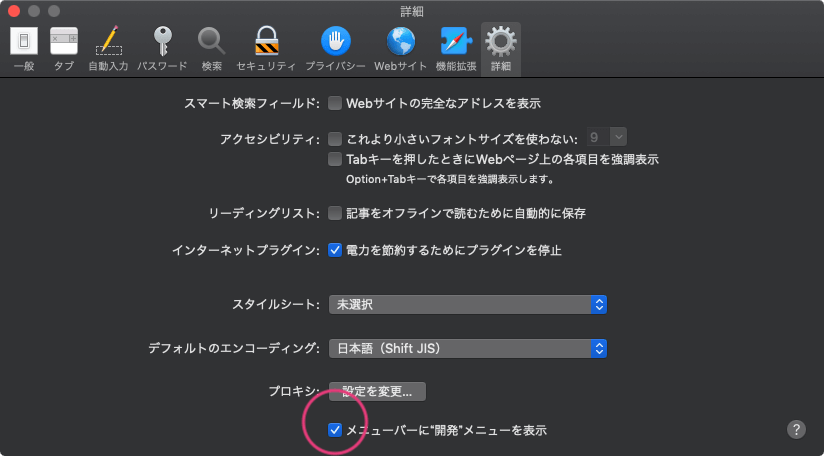Select the セキュリティ (Security) lock icon

click(265, 47)
